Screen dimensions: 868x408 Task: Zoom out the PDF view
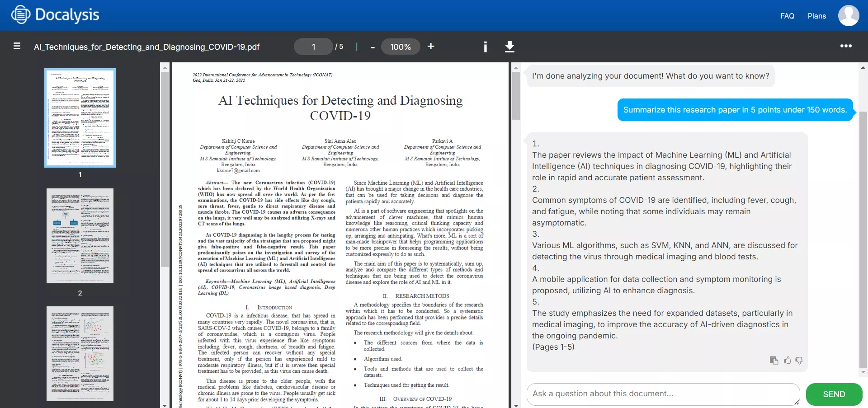coord(372,47)
